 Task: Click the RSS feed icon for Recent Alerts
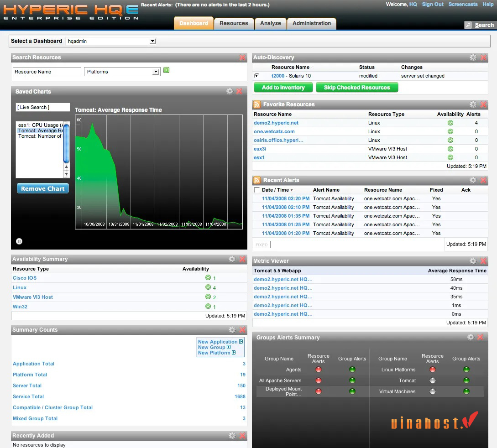[257, 180]
